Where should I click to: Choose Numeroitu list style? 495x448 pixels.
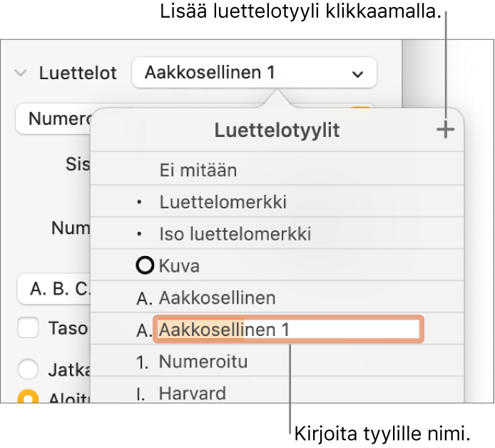[277, 361]
